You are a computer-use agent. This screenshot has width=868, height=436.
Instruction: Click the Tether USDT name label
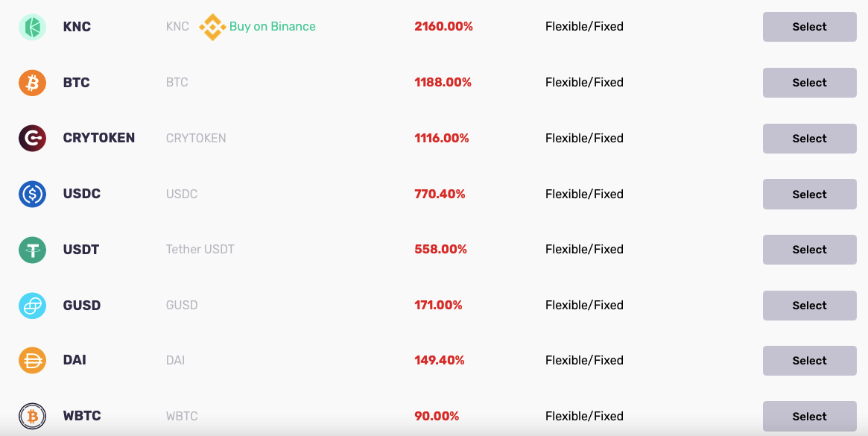tap(200, 249)
